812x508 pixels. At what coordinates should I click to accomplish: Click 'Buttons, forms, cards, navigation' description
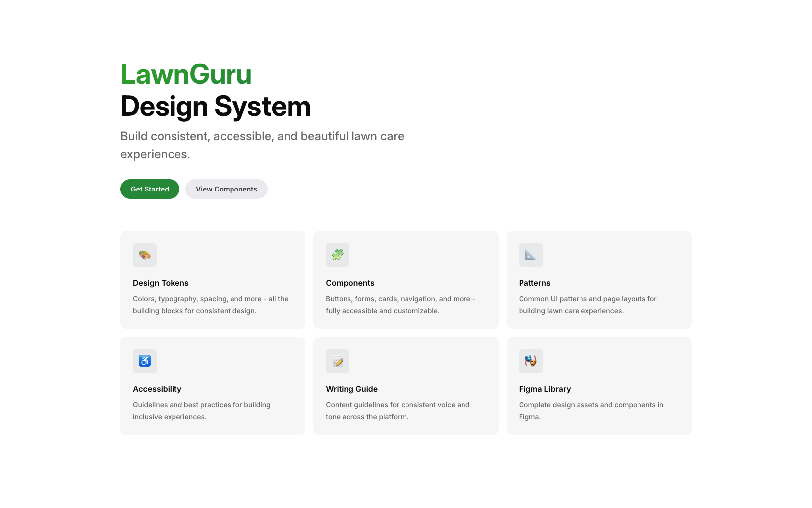tap(401, 305)
